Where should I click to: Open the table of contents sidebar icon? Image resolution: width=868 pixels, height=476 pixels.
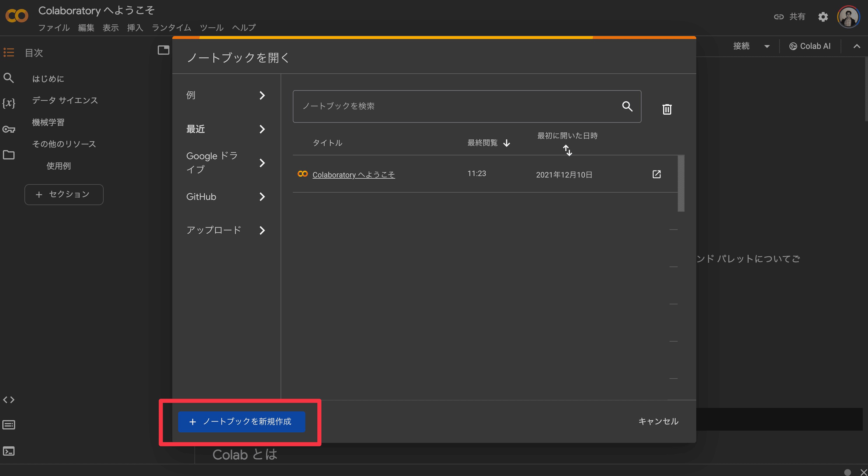point(9,53)
